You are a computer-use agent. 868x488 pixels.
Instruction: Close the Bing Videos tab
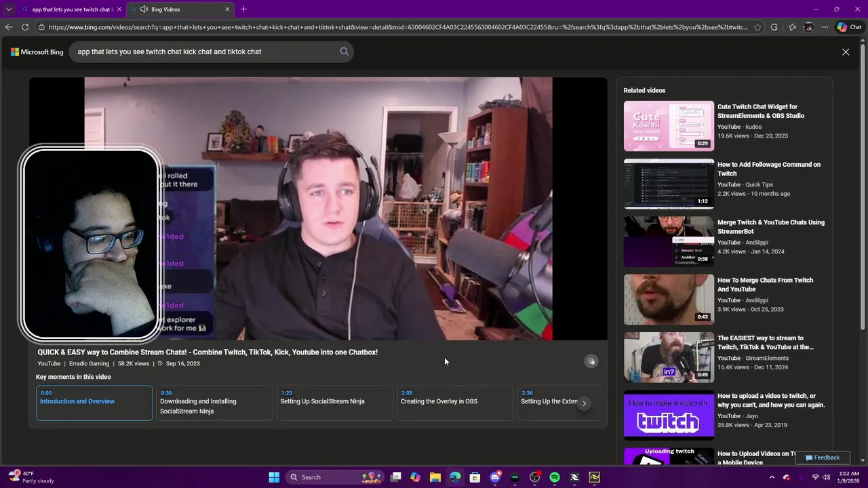(x=227, y=9)
